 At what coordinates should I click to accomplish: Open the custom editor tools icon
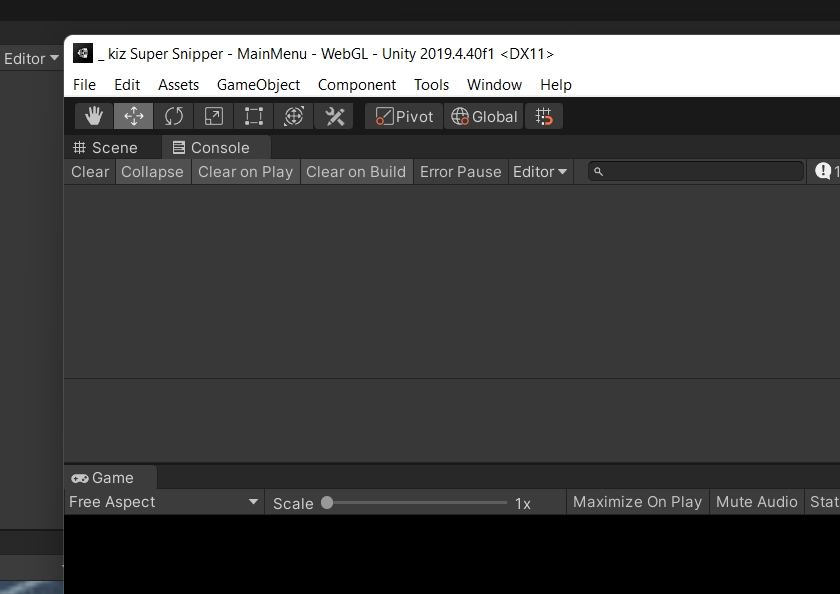click(x=334, y=117)
